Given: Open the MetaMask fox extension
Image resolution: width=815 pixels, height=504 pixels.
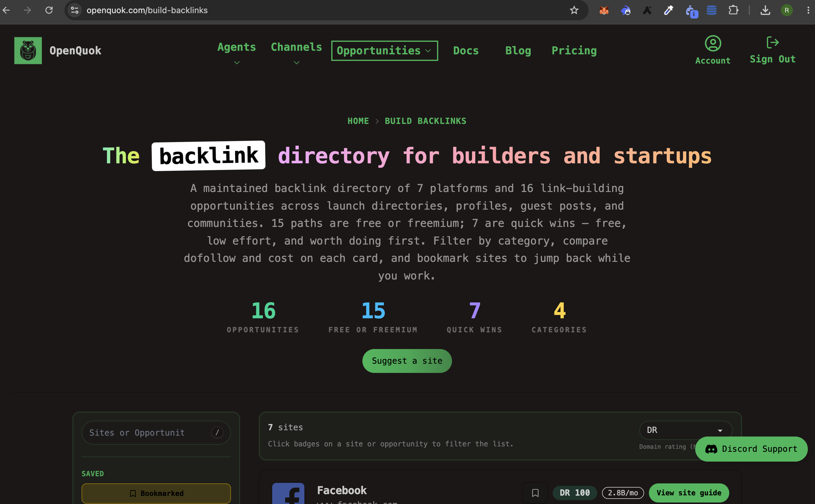Looking at the screenshot, I should (604, 10).
